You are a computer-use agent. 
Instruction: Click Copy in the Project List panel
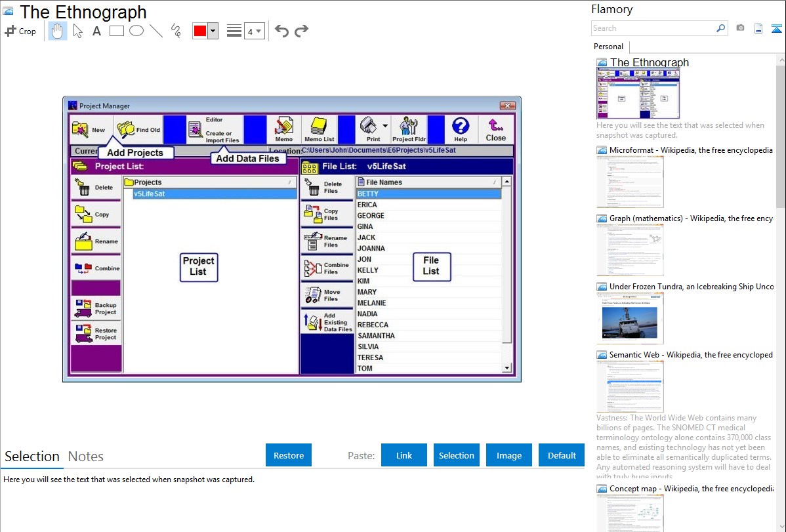[x=96, y=215]
